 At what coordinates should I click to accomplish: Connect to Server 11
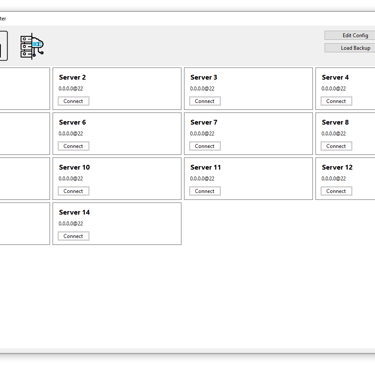click(x=205, y=191)
